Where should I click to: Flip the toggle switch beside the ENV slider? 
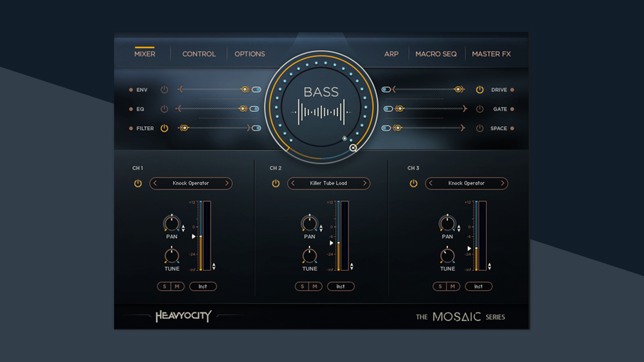256,89
